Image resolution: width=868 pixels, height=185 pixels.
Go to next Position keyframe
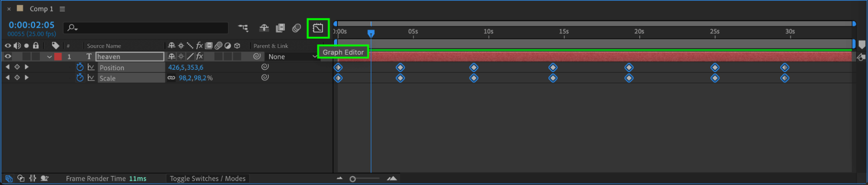(26, 67)
